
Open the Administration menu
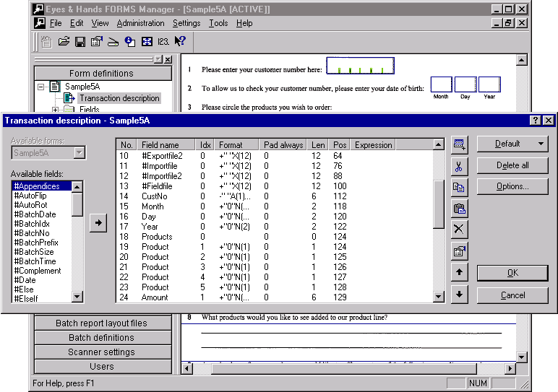141,23
